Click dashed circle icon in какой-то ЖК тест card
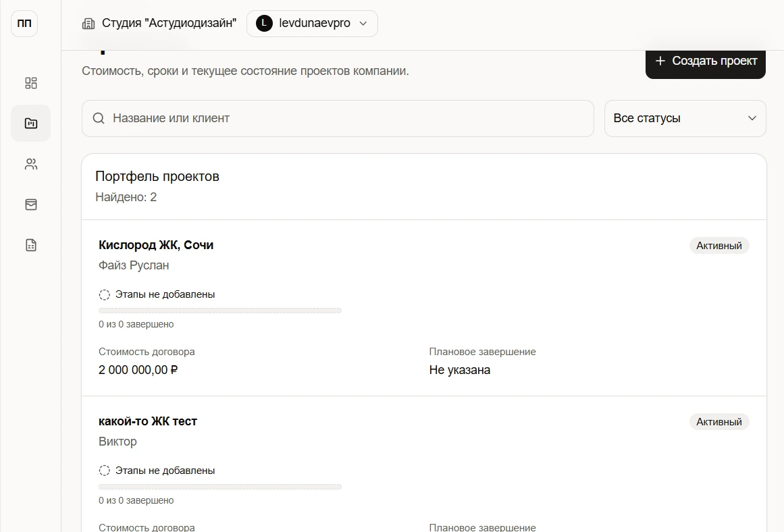The height and width of the screenshot is (532, 784). (105, 471)
